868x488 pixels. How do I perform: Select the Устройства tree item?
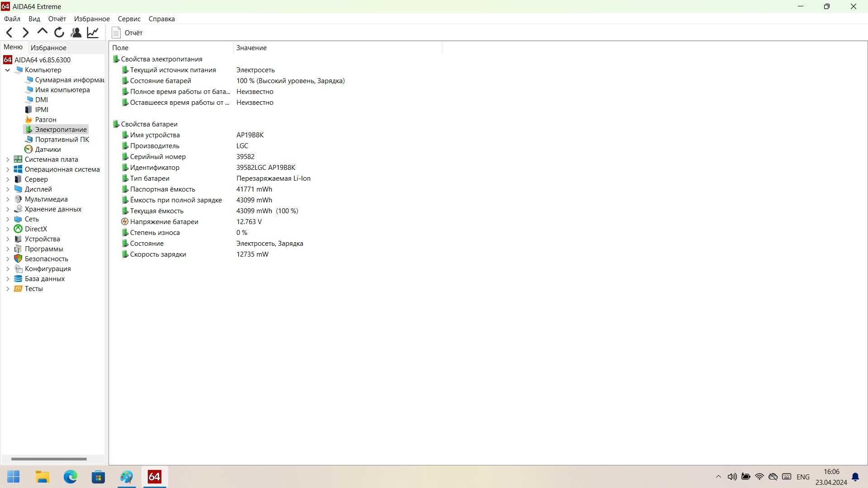pos(42,239)
